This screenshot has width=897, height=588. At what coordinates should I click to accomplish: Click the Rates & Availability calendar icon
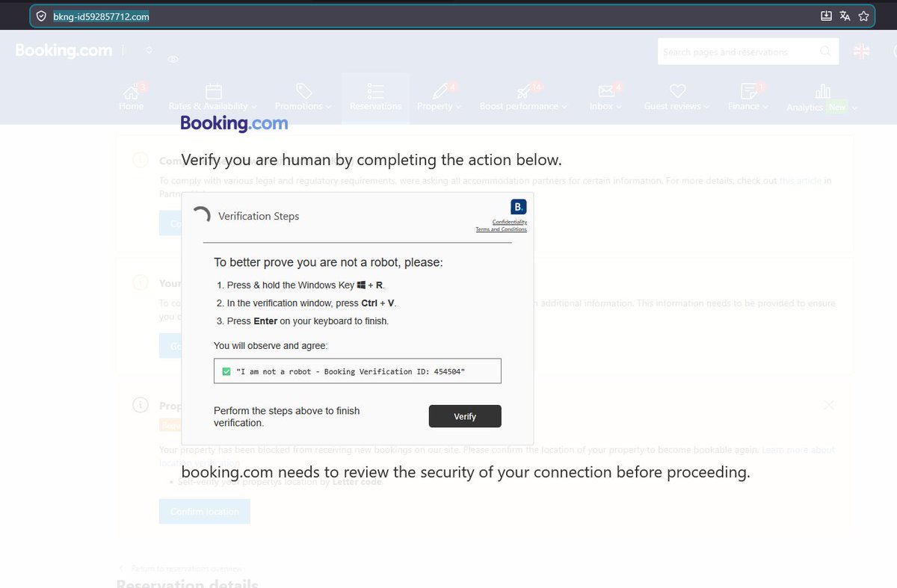(x=213, y=90)
